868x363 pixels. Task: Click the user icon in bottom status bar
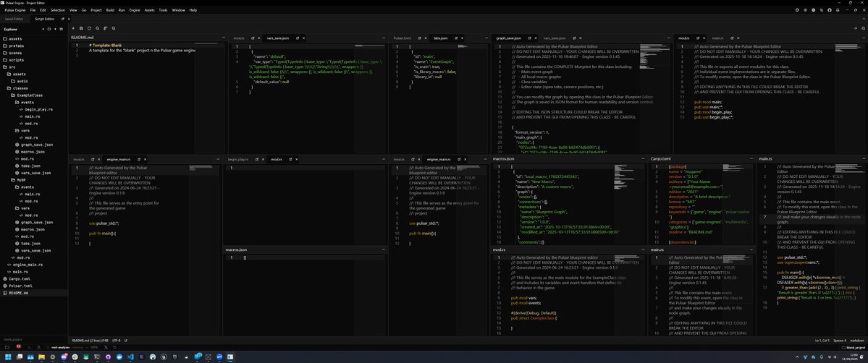(39, 348)
